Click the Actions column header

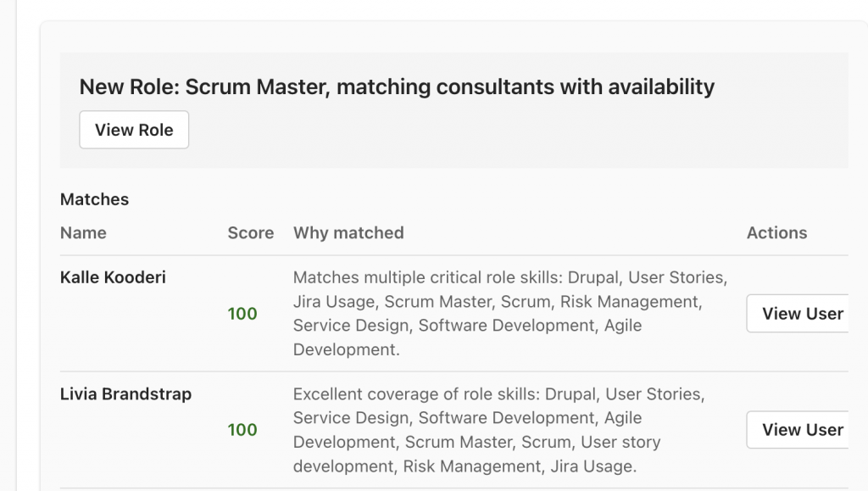coord(776,233)
